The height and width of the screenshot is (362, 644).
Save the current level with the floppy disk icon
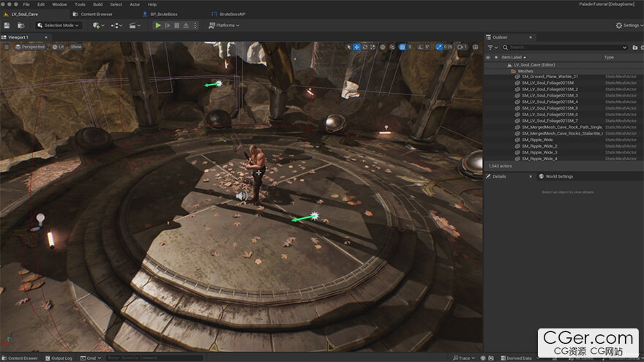pos(7,26)
